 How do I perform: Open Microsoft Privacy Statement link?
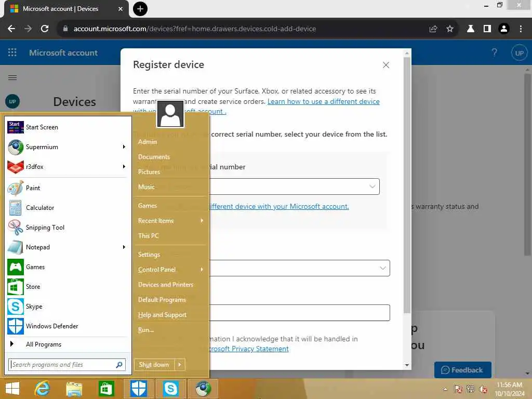tap(249, 349)
